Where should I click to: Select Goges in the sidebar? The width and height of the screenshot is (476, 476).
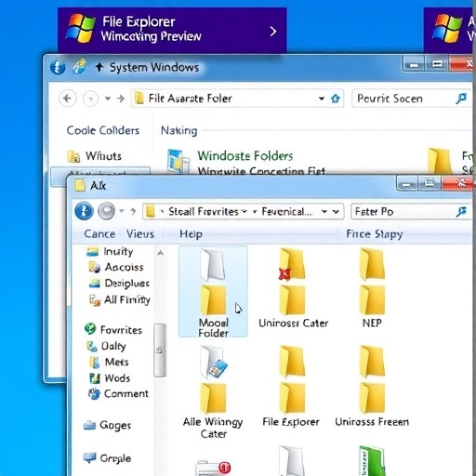point(107,426)
